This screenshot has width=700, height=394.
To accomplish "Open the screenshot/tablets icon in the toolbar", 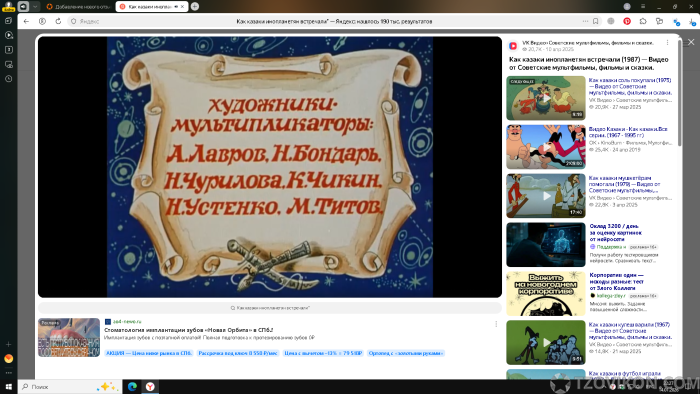I will (x=659, y=21).
